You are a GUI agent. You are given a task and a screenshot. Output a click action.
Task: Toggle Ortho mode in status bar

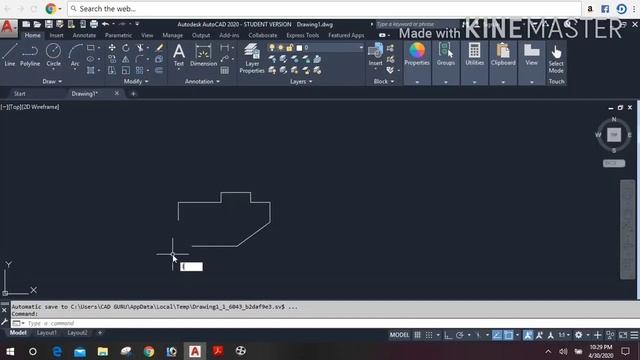click(448, 335)
